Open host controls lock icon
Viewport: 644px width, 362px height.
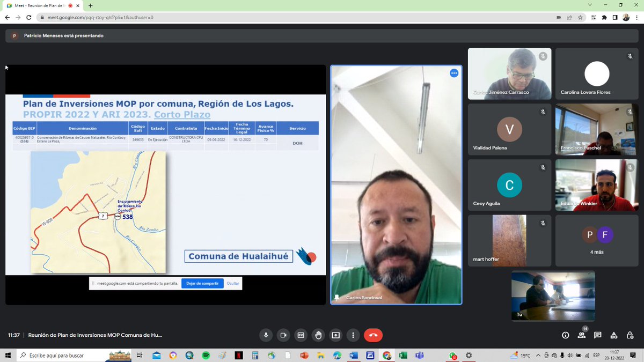click(x=631, y=335)
